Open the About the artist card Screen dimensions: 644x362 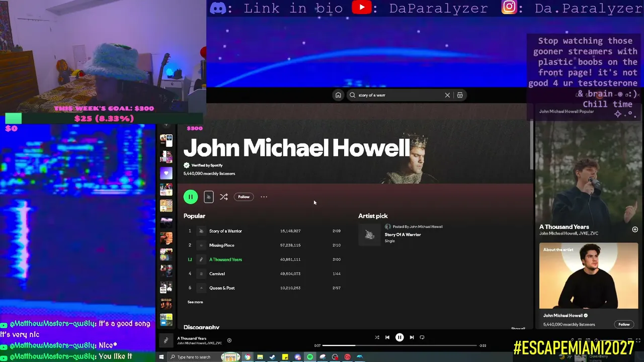pos(589,287)
